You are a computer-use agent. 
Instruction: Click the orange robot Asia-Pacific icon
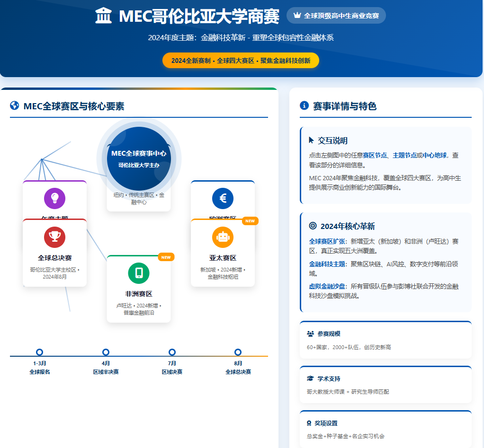[223, 237]
